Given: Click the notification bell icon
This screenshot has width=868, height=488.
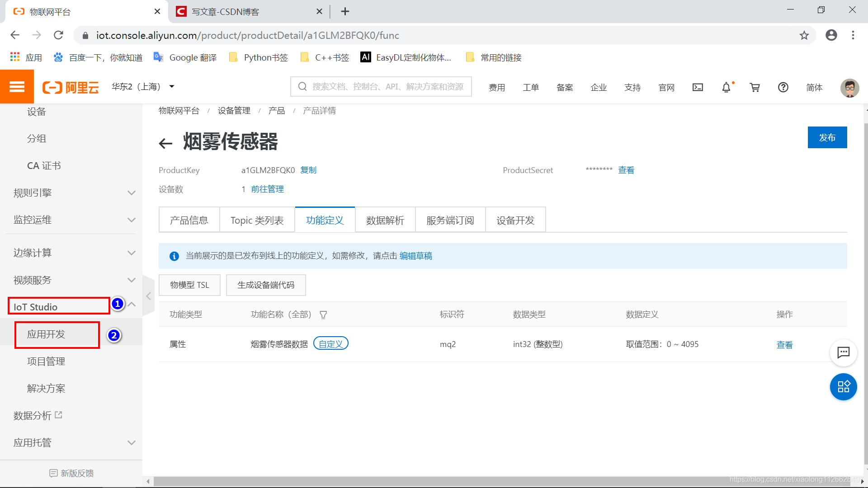Looking at the screenshot, I should 726,87.
